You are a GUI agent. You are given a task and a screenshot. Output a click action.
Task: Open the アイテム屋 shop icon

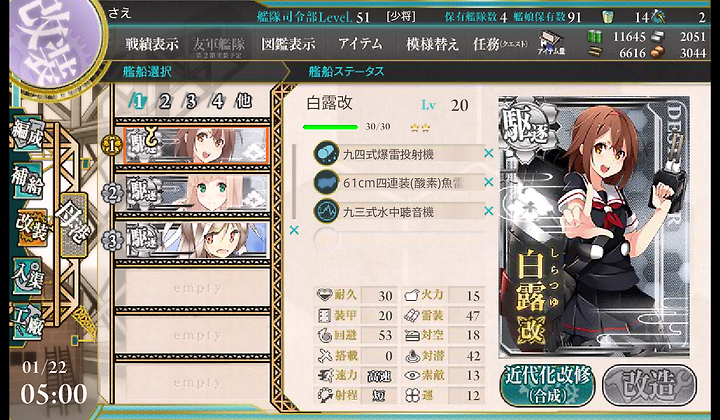coord(551,44)
